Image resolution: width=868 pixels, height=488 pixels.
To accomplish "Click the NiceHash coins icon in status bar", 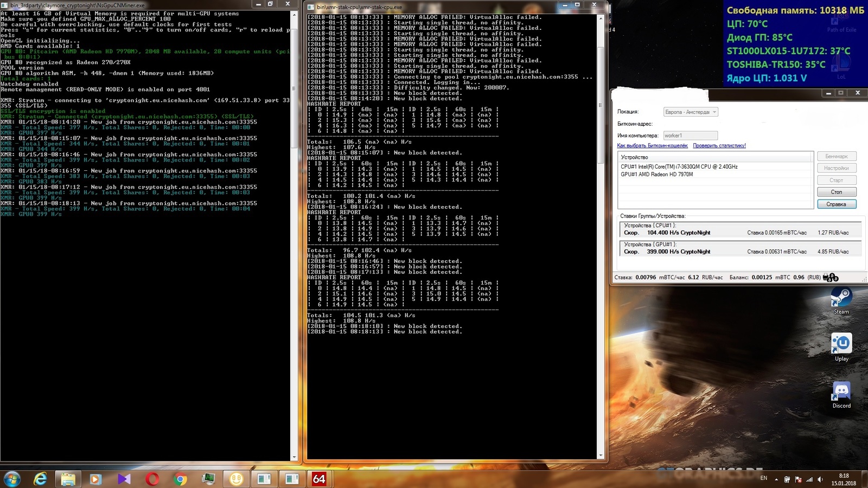I will pyautogui.click(x=831, y=278).
